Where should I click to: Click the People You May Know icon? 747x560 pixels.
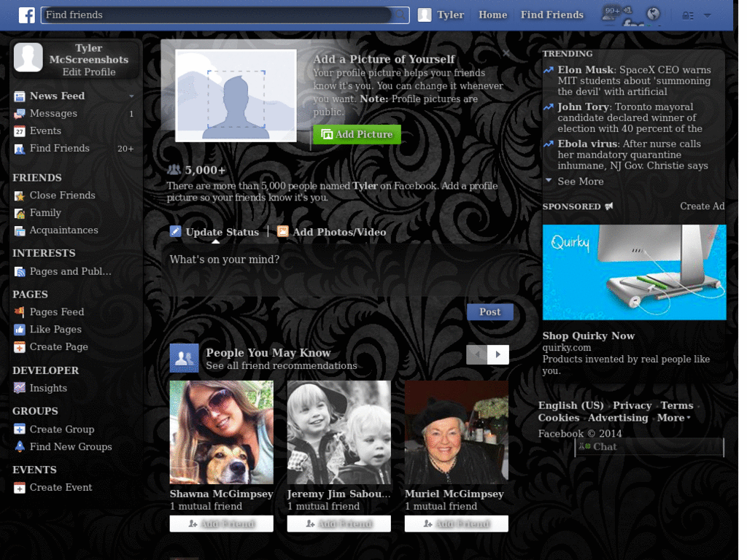184,358
